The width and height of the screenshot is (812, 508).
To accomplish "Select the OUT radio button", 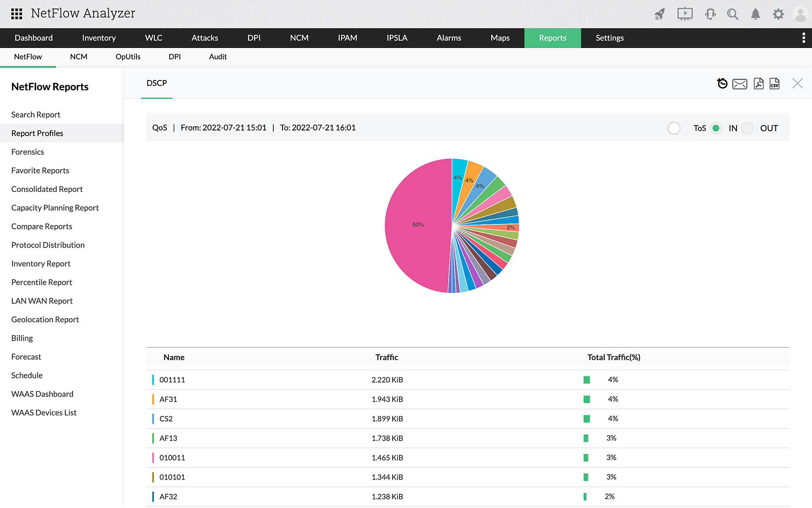I will coord(747,128).
